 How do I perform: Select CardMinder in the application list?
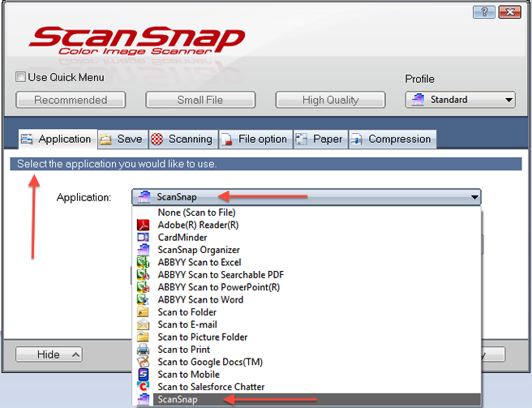coord(307,238)
